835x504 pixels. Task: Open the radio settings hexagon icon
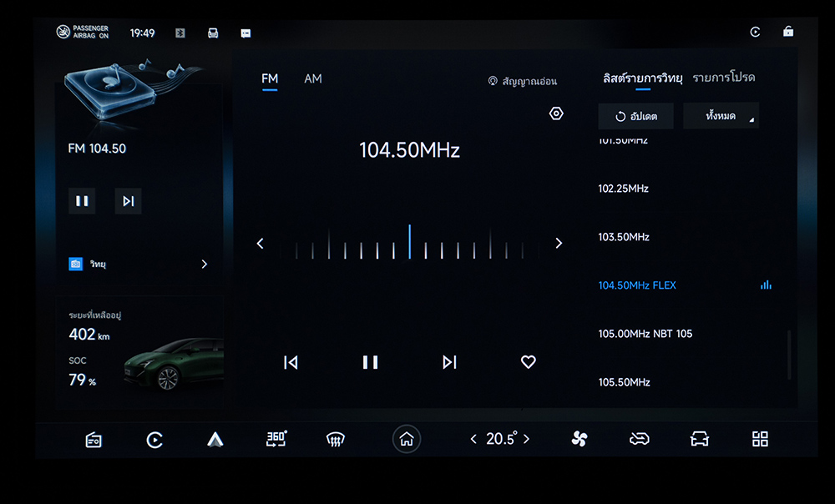pos(556,113)
